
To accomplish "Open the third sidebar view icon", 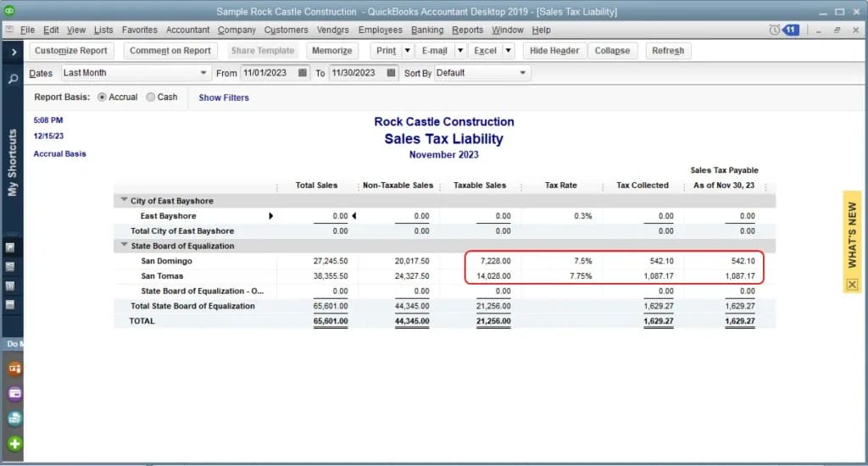I will (10, 286).
